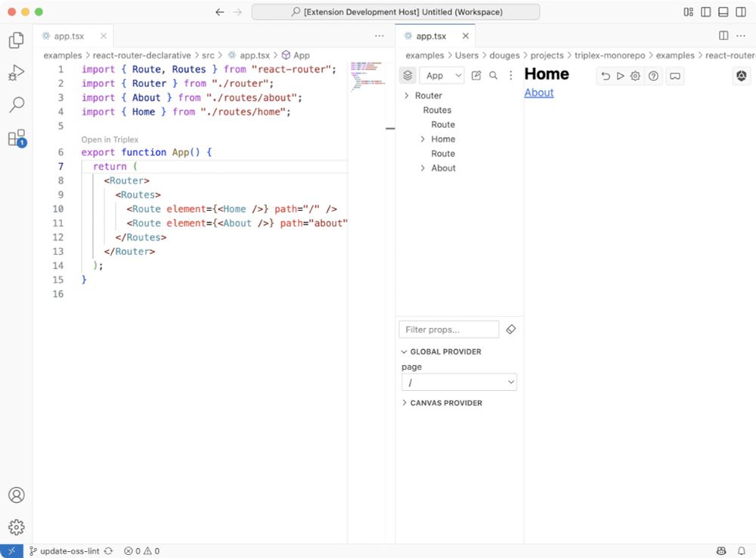
Task: Close the left app.tsx tab
Action: [x=103, y=36]
